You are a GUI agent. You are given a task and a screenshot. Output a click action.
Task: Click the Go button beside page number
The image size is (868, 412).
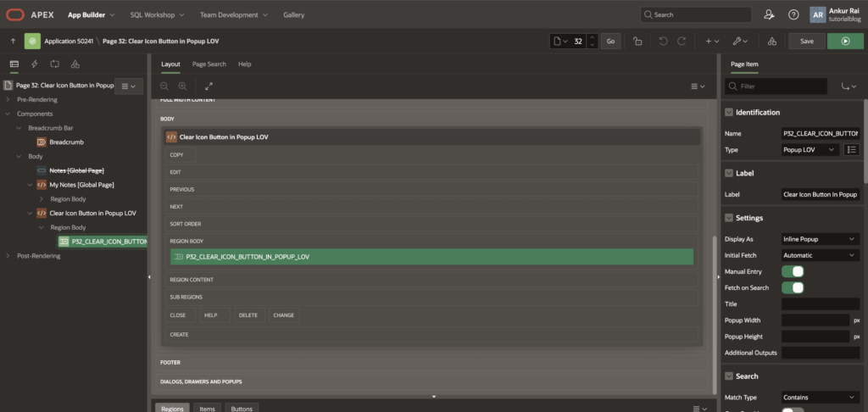(610, 41)
